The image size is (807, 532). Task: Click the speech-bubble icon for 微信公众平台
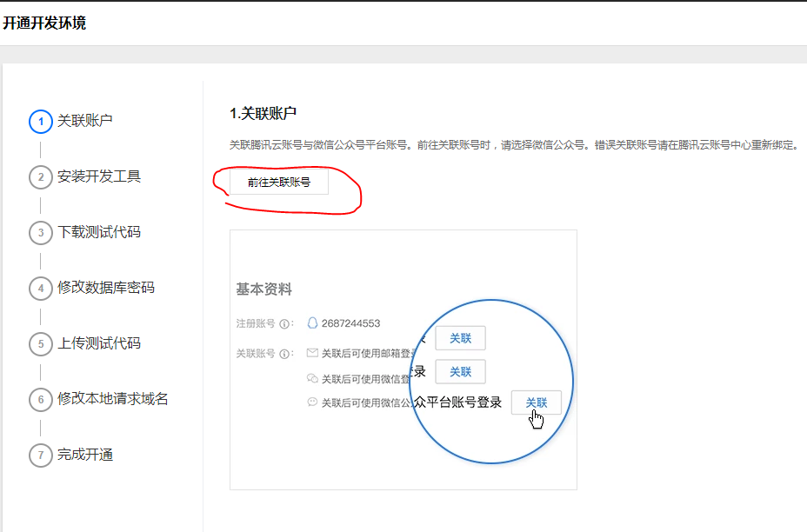(x=311, y=399)
